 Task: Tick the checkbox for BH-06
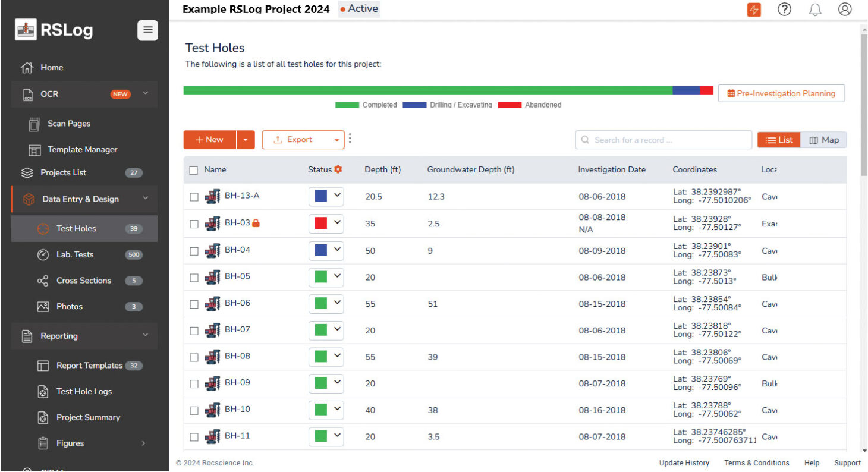194,304
